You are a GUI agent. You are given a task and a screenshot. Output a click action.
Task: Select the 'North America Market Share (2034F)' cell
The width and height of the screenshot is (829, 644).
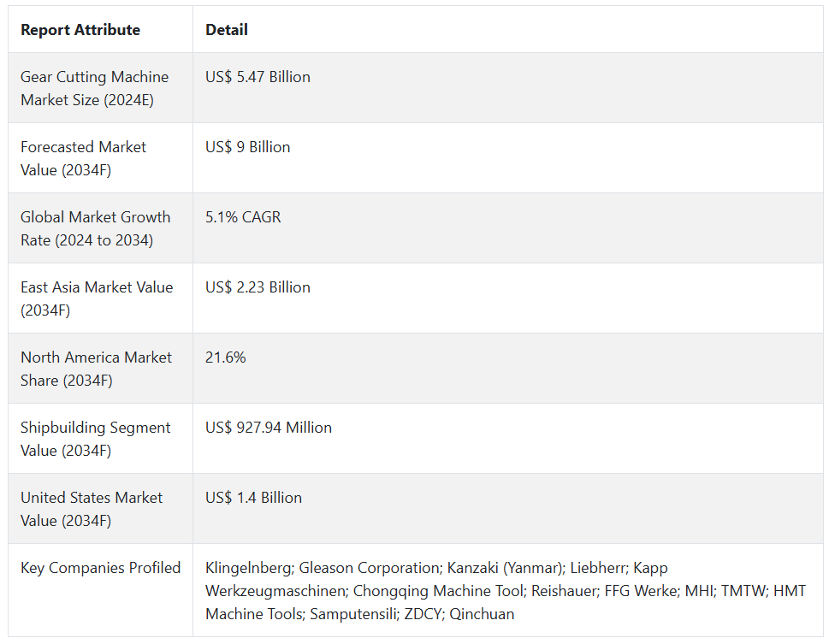point(97,369)
